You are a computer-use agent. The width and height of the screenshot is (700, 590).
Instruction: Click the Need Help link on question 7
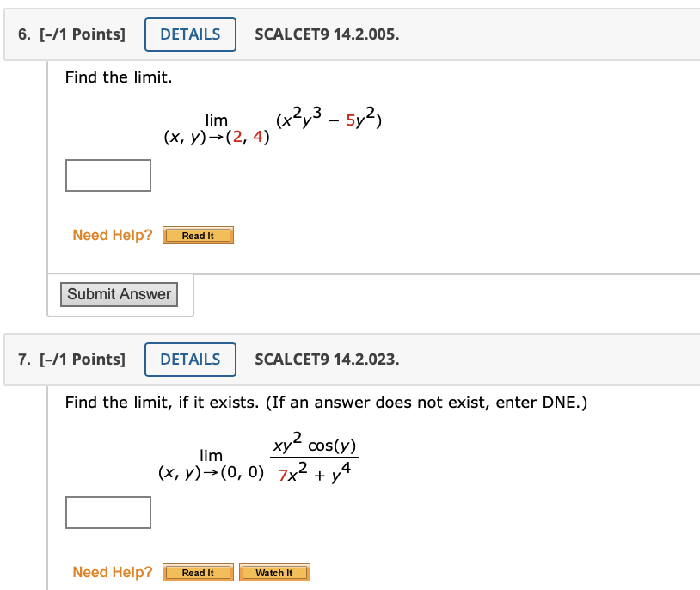pyautogui.click(x=112, y=572)
